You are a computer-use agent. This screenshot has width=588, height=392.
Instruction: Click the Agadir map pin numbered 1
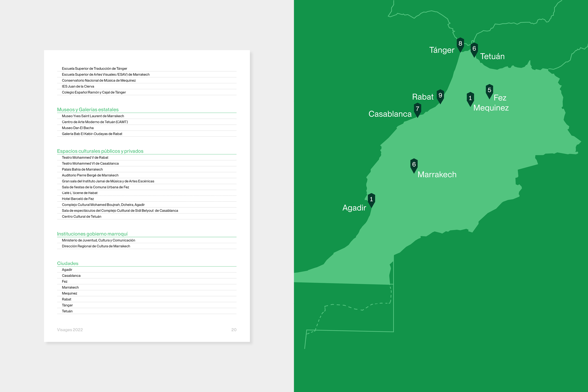371,199
